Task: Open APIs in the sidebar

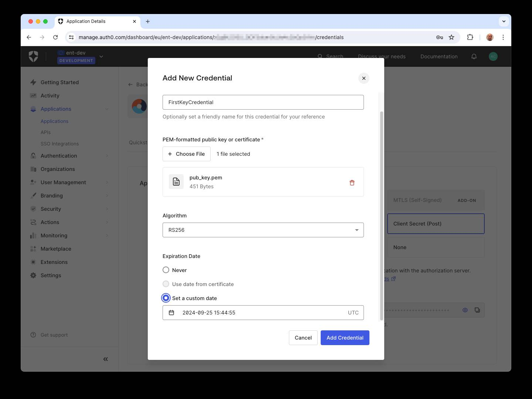Action: click(45, 132)
